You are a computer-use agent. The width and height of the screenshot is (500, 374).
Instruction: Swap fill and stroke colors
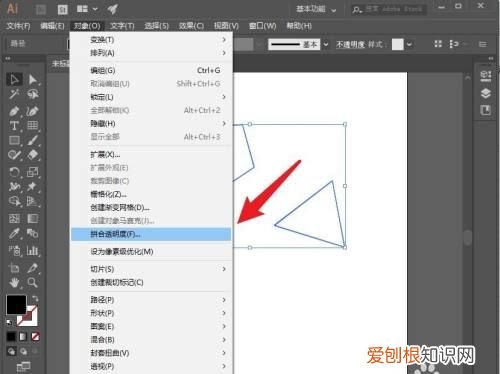35,298
